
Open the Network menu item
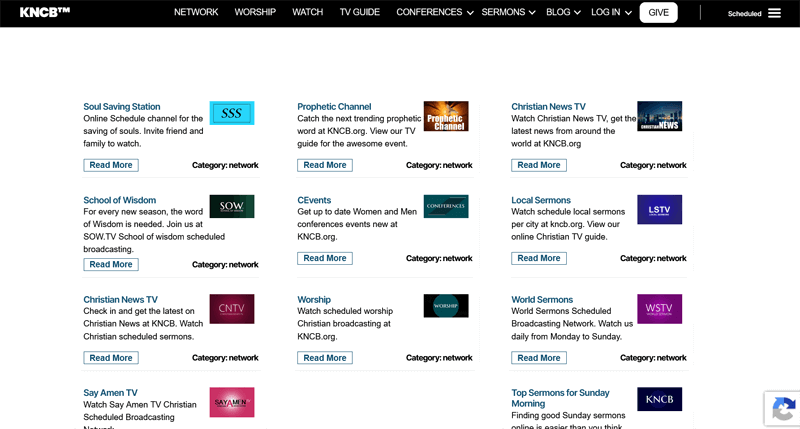[196, 13]
